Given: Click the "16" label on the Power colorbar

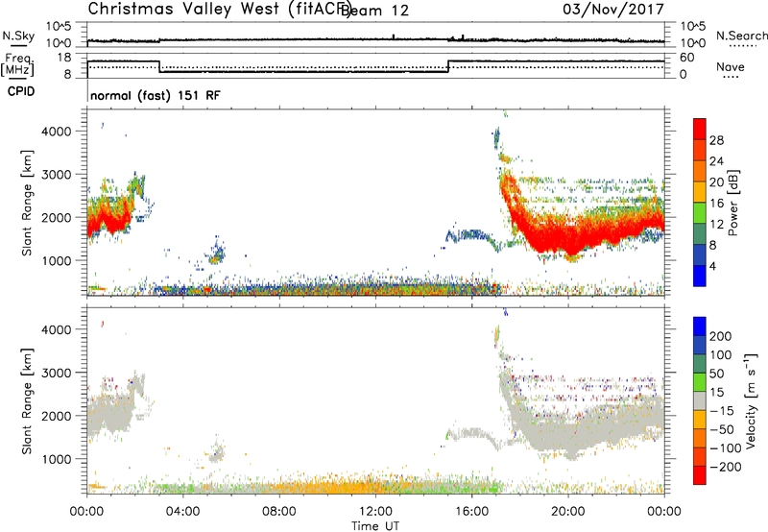Looking at the screenshot, I should coord(716,204).
